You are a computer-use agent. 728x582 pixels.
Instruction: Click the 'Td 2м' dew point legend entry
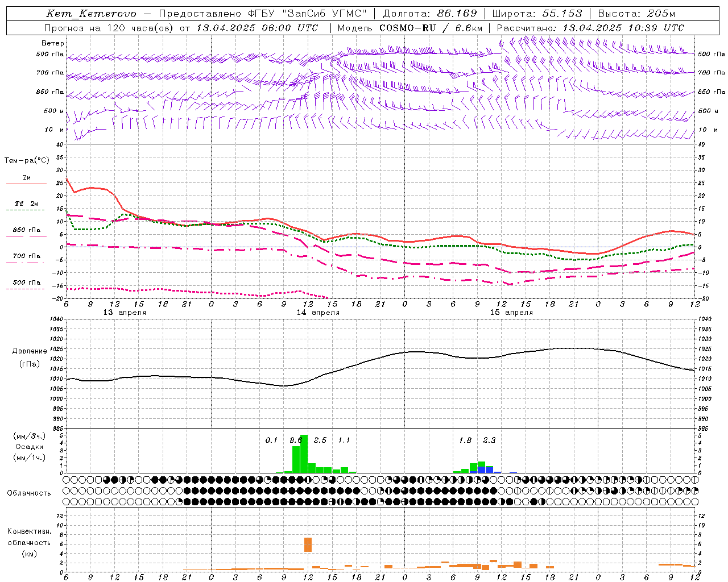coord(26,206)
